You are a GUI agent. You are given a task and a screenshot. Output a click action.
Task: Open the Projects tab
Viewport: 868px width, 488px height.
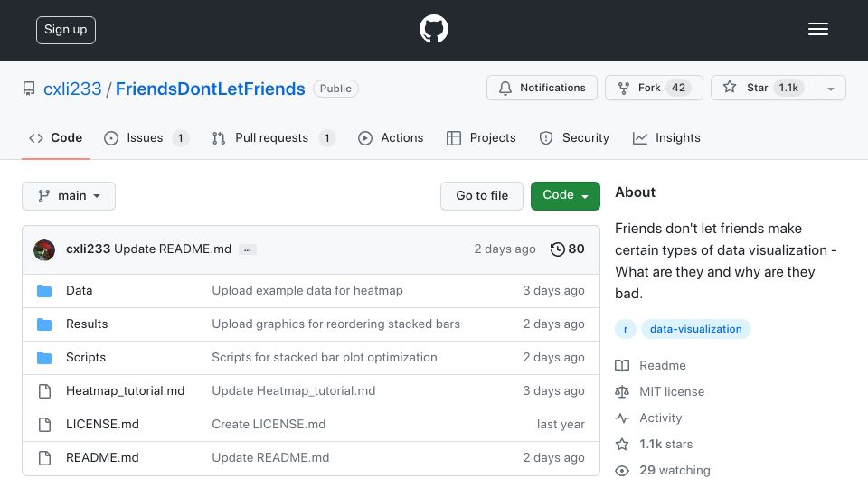[x=481, y=137]
